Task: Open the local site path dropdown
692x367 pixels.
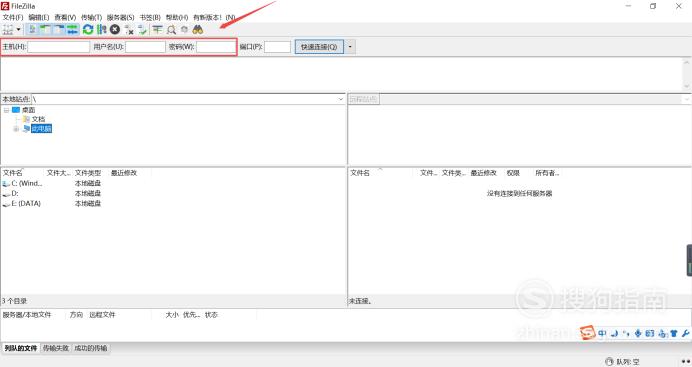Action: coord(341,99)
